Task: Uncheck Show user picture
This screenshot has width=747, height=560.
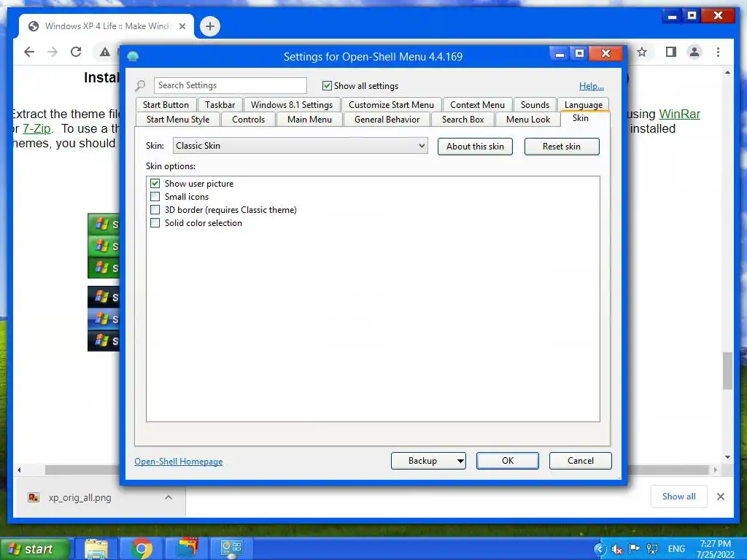Action: pos(155,183)
